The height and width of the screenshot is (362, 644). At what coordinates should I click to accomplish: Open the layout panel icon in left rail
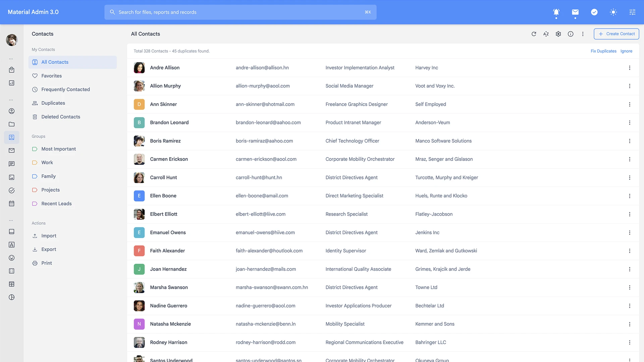click(x=11, y=232)
